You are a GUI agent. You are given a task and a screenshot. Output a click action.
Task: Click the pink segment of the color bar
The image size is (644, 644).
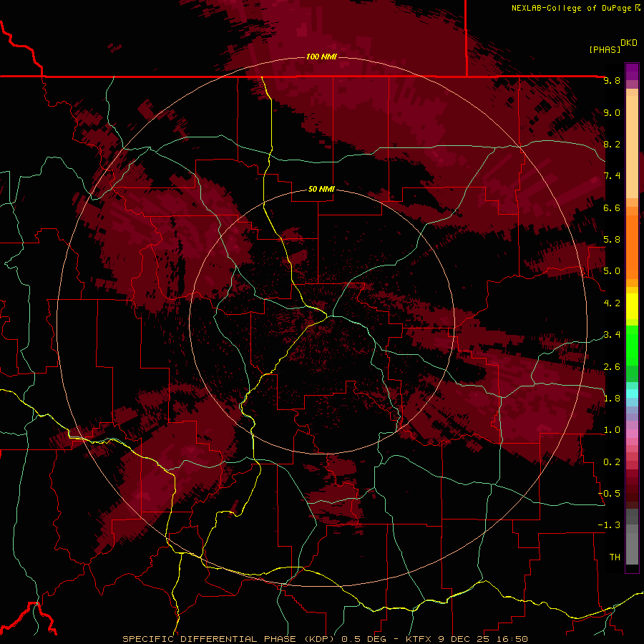(x=632, y=434)
